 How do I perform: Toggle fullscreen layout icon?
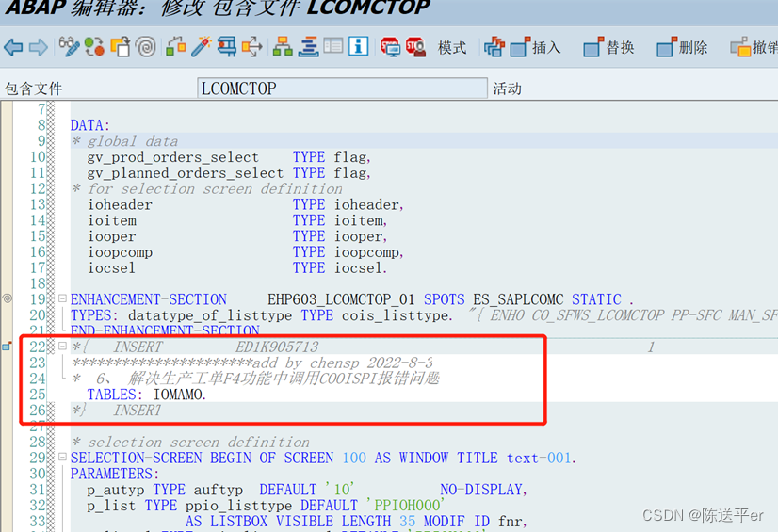click(x=332, y=46)
